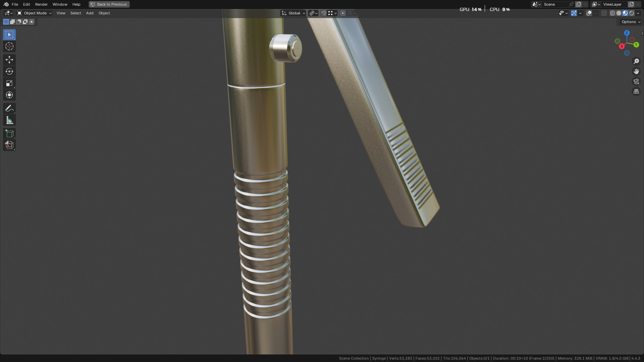644x362 pixels.
Task: Open the Render menu
Action: (x=41, y=4)
